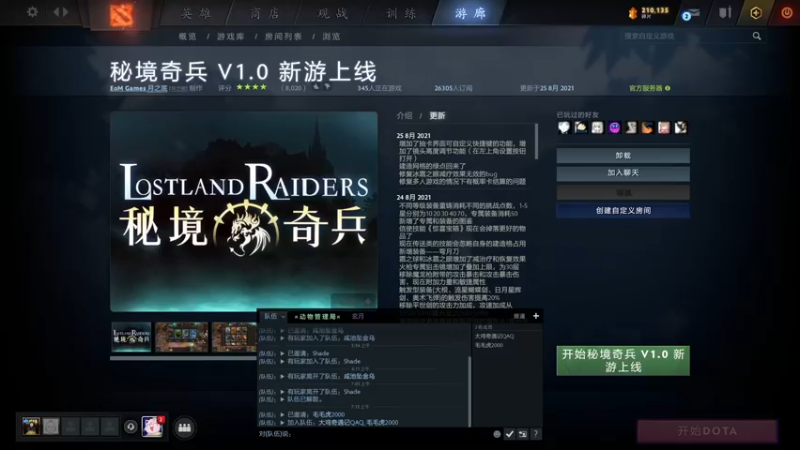Go to 房间列表 lobby list sub-tab
This screenshot has height=450, width=800.
(283, 36)
